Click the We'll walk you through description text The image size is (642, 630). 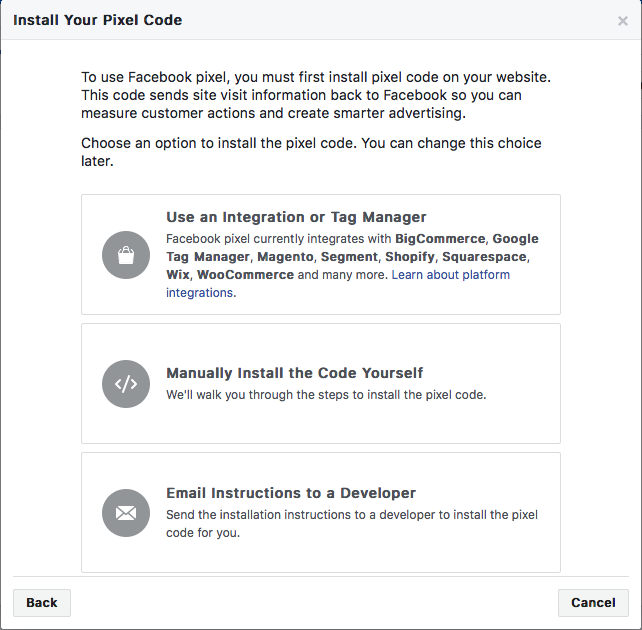[x=326, y=395]
